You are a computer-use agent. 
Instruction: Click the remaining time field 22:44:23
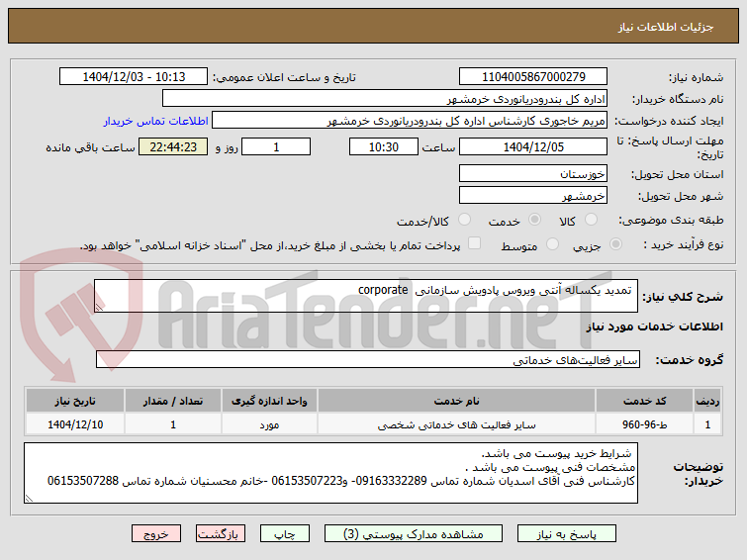click(x=173, y=146)
